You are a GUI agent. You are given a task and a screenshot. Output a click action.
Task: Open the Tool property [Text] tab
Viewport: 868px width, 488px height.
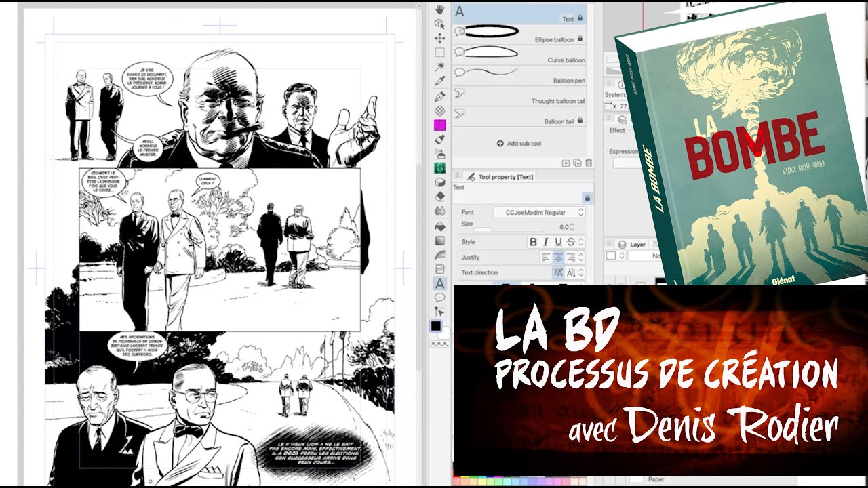[x=500, y=176]
